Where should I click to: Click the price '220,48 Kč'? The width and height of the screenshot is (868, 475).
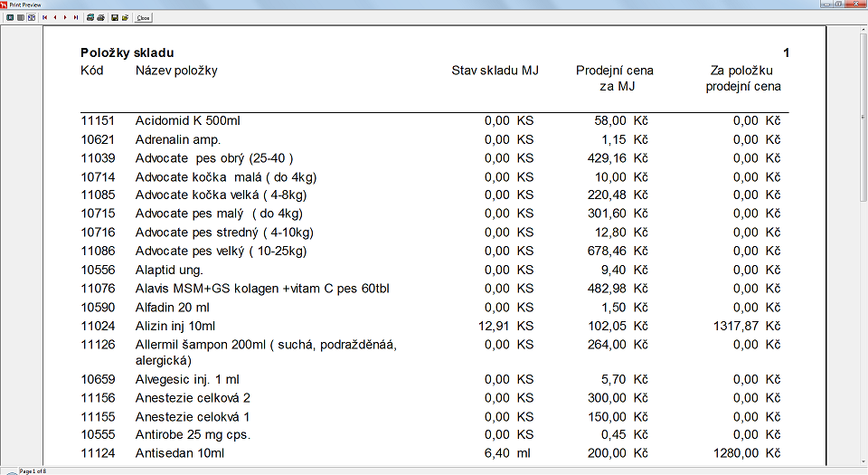[x=618, y=195]
